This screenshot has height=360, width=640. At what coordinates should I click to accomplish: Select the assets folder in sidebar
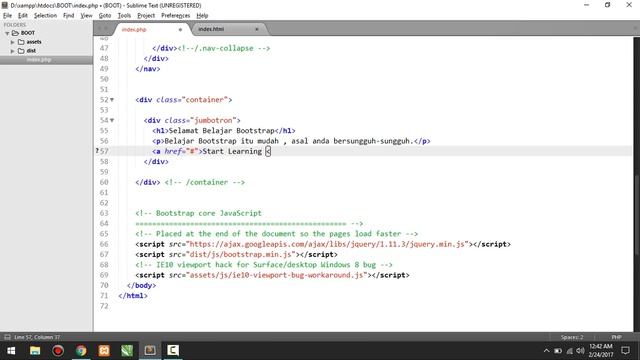(34, 42)
